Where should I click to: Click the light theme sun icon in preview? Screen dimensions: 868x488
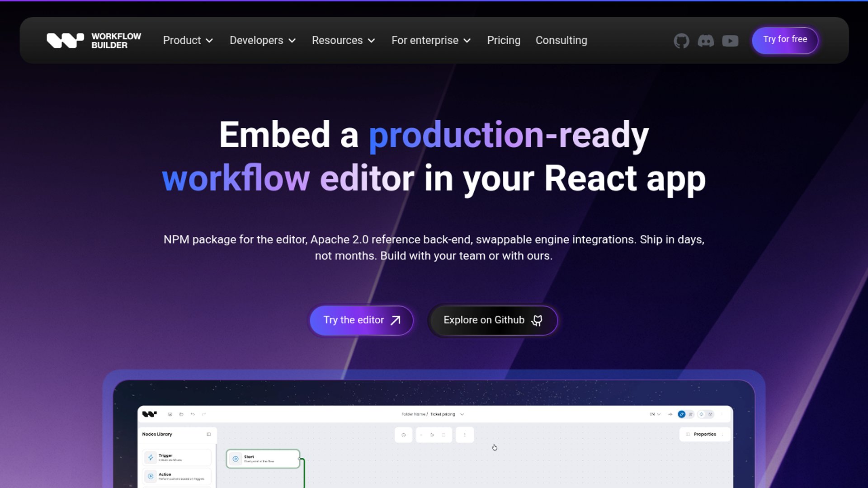click(701, 414)
